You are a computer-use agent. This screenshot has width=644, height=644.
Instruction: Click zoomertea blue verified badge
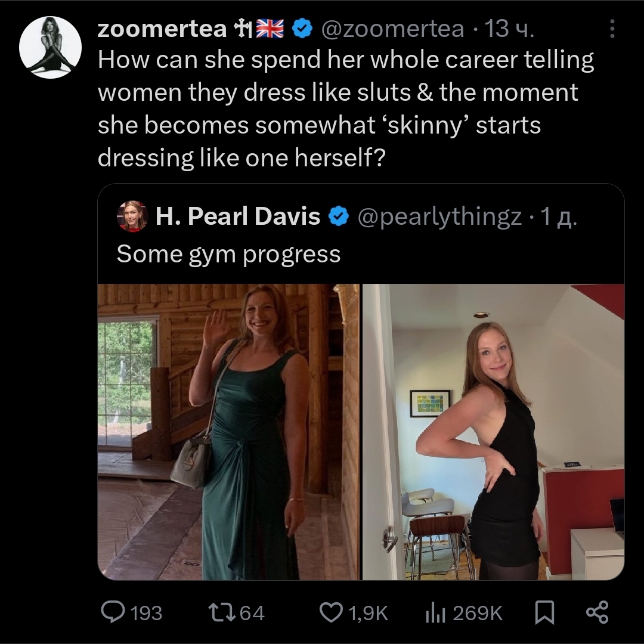pos(304,29)
